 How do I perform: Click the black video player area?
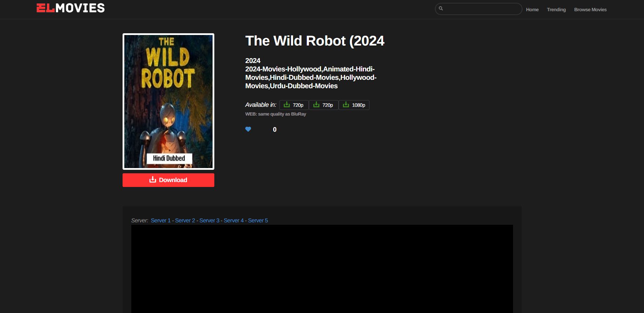(322, 269)
